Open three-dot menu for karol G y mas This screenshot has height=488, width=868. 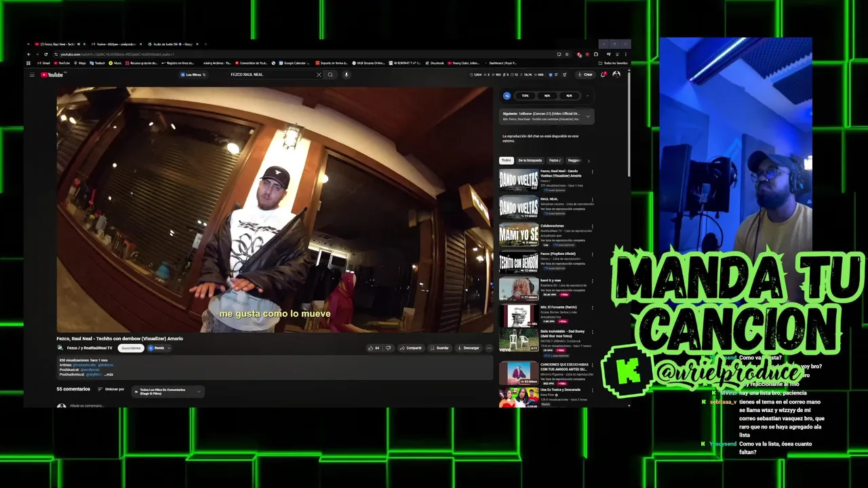click(592, 281)
